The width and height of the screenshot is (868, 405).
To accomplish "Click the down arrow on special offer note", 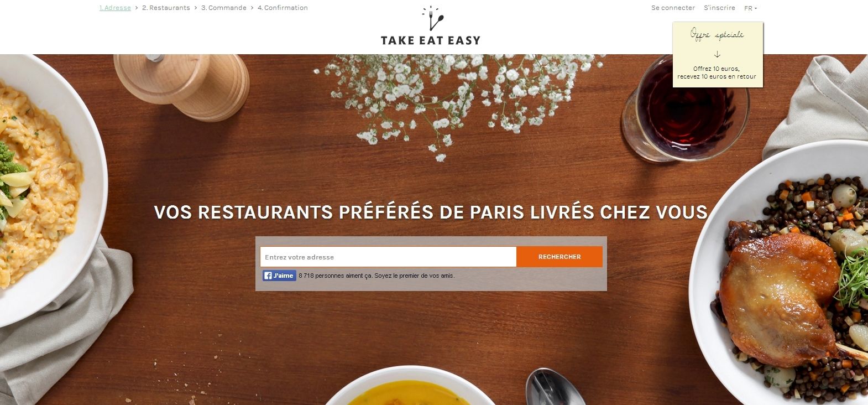I will click(717, 54).
